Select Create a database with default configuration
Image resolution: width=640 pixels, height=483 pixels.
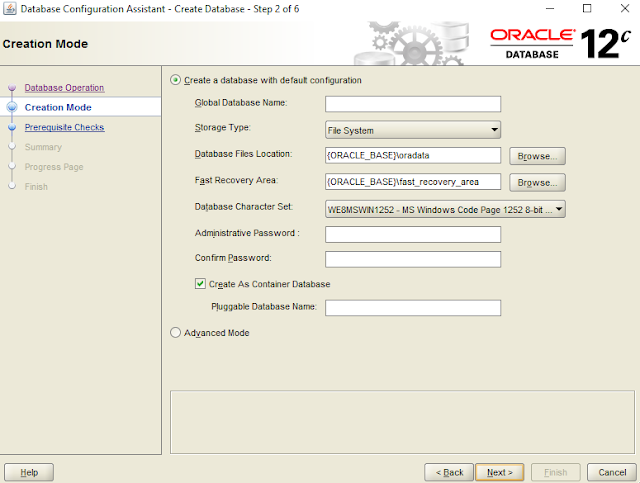pyautogui.click(x=176, y=80)
